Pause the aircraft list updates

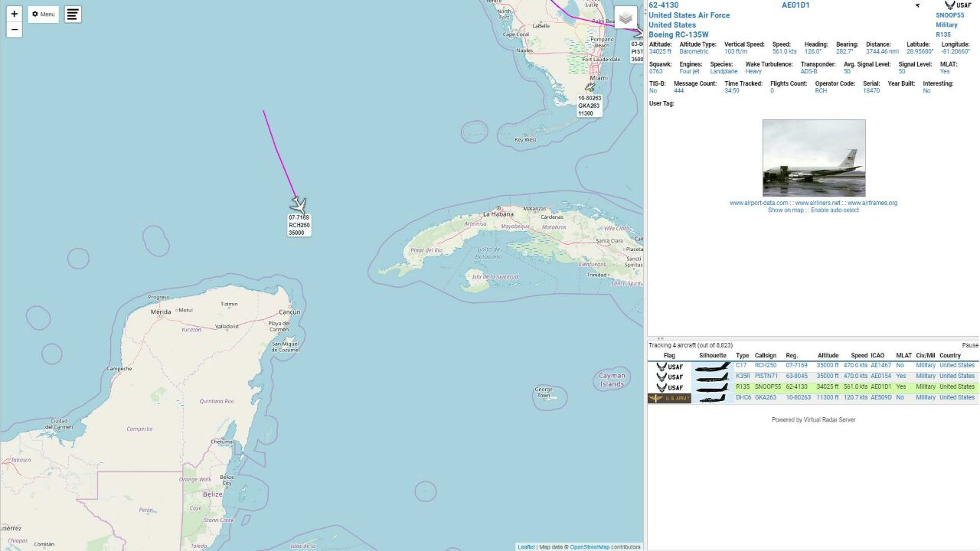pyautogui.click(x=970, y=345)
